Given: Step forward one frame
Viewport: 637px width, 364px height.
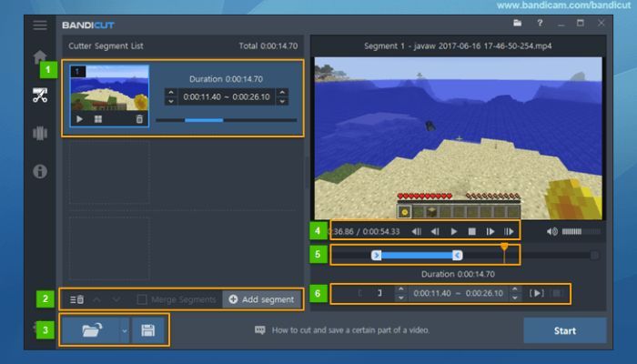Looking at the screenshot, I should (x=490, y=231).
